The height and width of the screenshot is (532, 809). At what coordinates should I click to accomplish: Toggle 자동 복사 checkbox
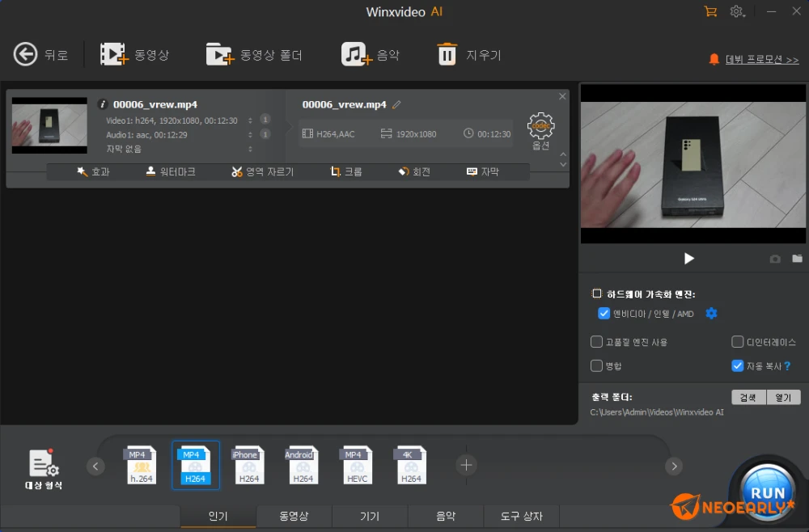click(737, 365)
